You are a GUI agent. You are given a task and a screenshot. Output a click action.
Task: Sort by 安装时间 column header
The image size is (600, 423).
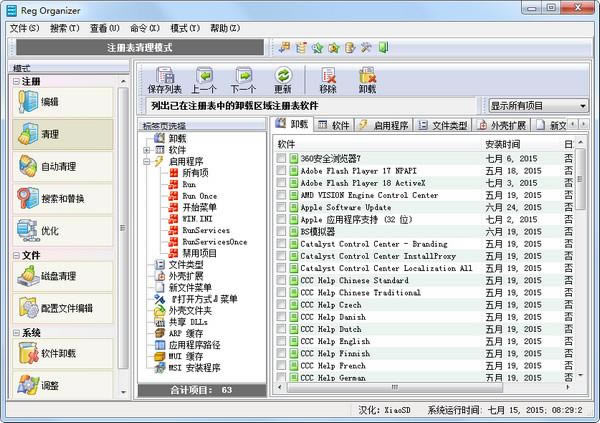pyautogui.click(x=520, y=144)
